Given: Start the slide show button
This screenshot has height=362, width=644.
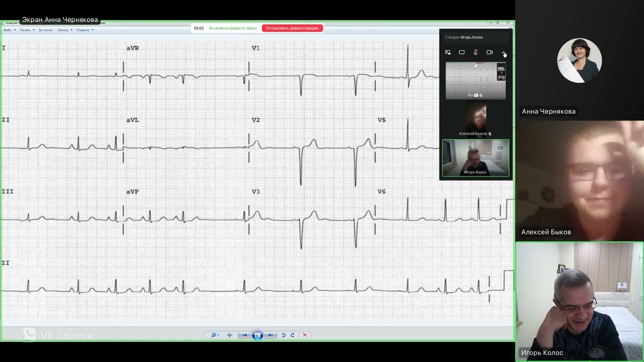Looking at the screenshot, I should click(257, 335).
